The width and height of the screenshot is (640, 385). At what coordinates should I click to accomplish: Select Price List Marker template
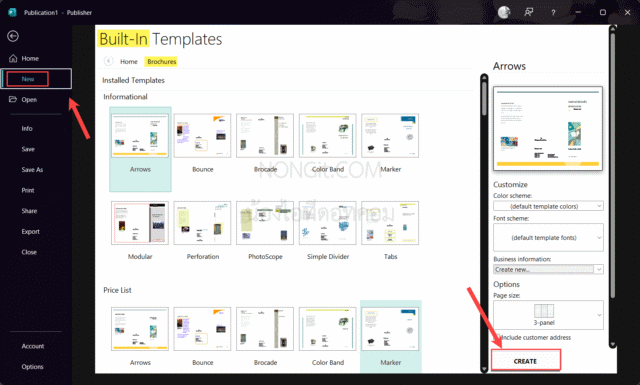point(391,336)
